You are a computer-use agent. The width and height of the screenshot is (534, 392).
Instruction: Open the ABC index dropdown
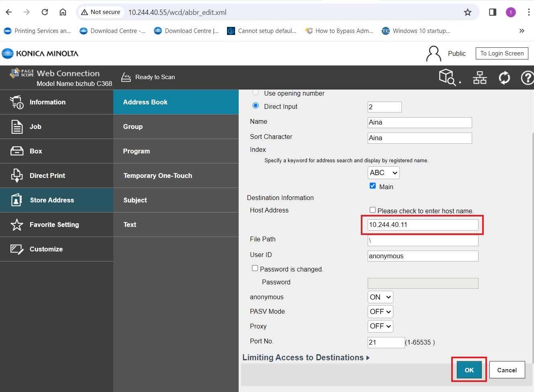tap(383, 173)
